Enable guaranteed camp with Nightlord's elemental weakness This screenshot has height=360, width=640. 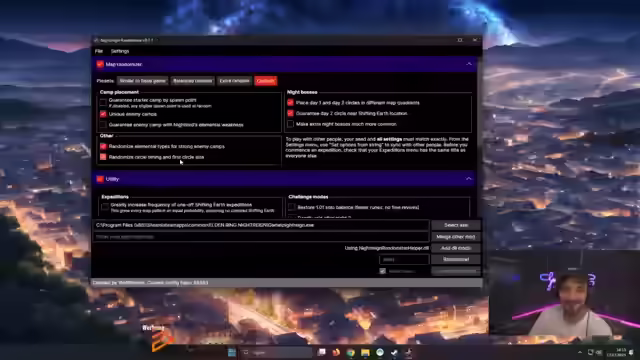(103, 125)
